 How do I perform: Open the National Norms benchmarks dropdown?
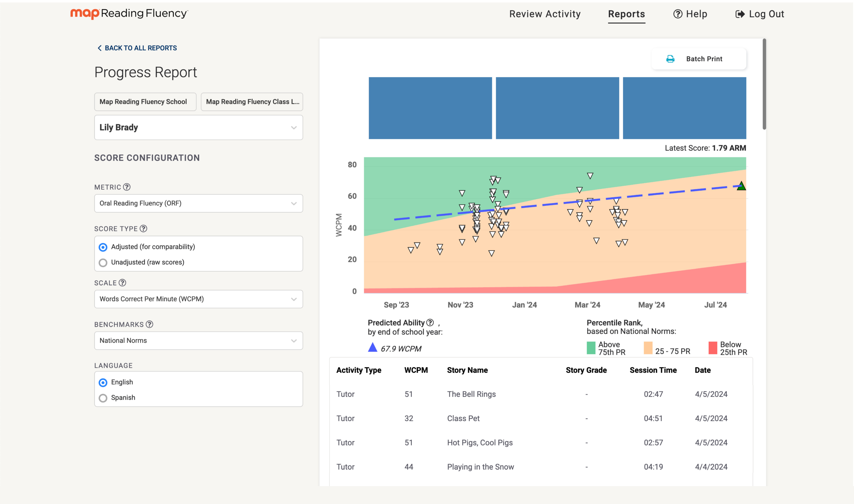pyautogui.click(x=198, y=340)
